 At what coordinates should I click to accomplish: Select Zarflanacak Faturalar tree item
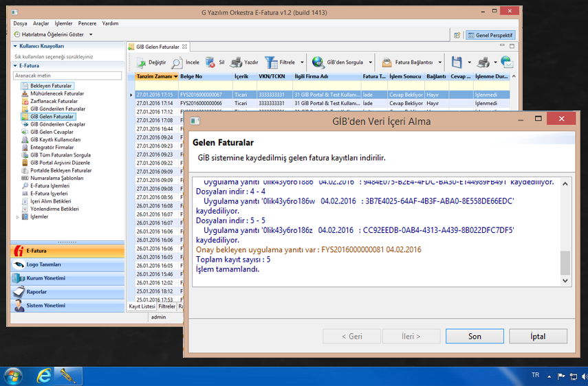point(54,101)
